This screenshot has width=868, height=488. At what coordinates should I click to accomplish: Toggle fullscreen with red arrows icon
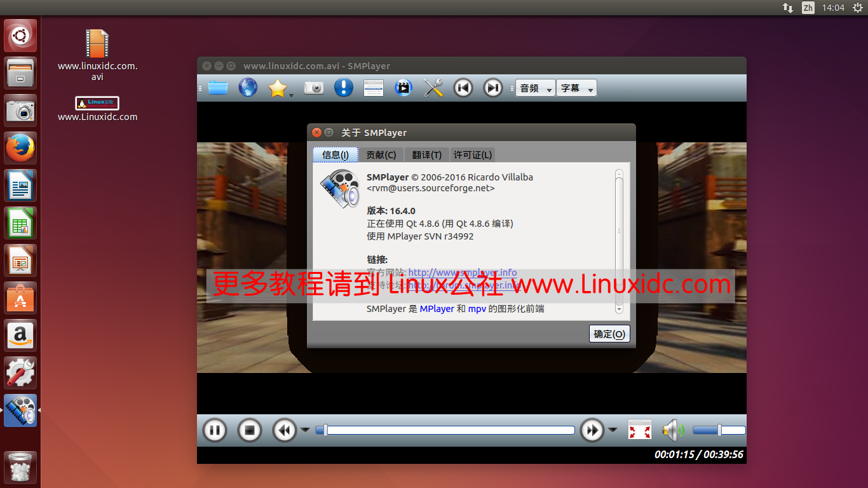640,430
